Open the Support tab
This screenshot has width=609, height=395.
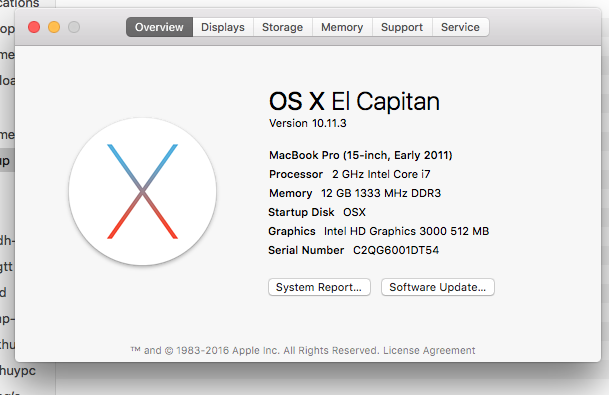pyautogui.click(x=402, y=27)
